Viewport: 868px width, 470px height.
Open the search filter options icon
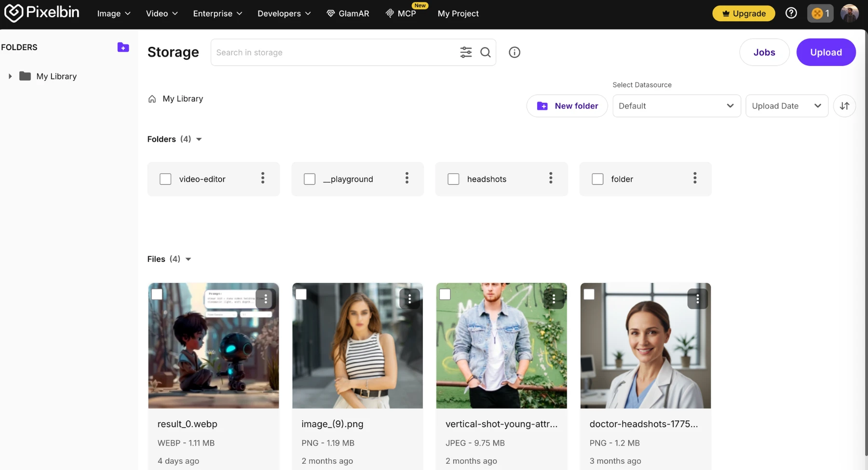(x=466, y=52)
